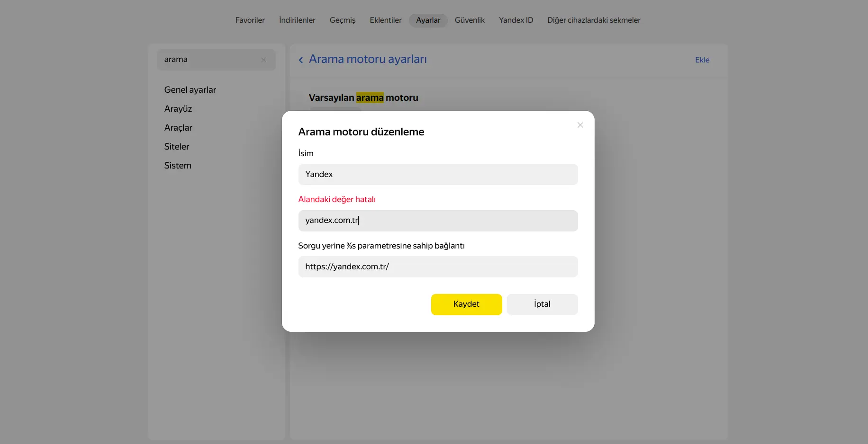
Task: Open the Arama motoru ayarları heading link
Action: [368, 59]
